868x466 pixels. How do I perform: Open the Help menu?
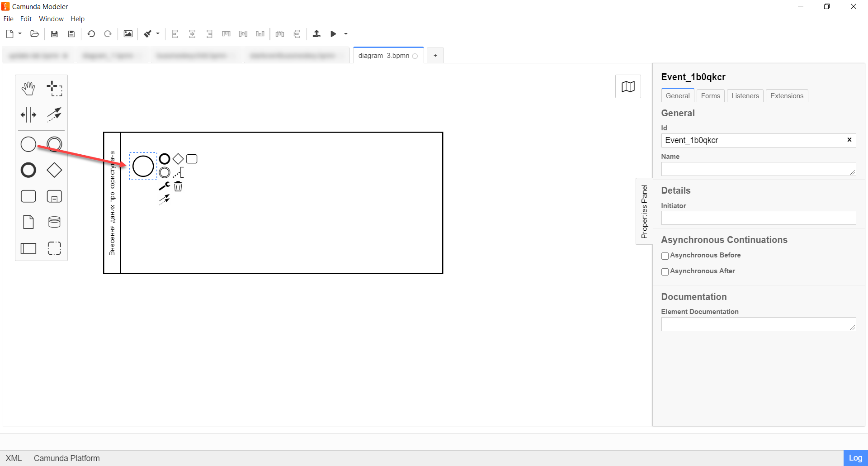(x=77, y=19)
